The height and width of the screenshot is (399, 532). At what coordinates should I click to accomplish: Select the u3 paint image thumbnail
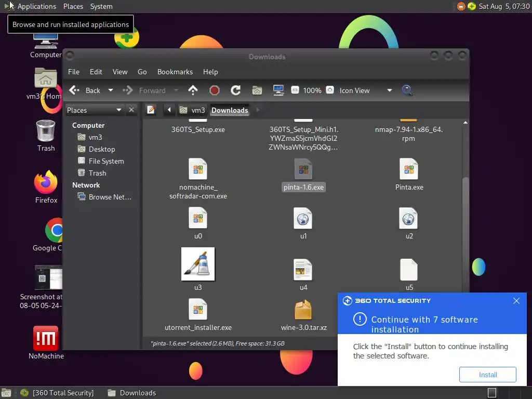(x=198, y=264)
